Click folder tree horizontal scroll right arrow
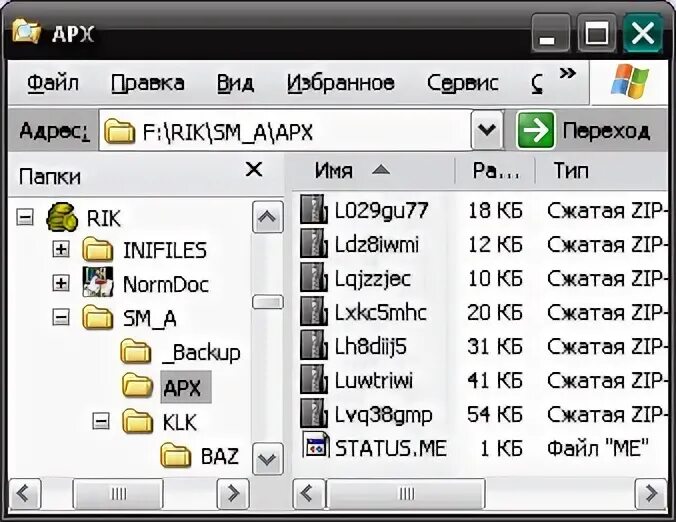Screen dimensions: 676x522 coord(233,494)
